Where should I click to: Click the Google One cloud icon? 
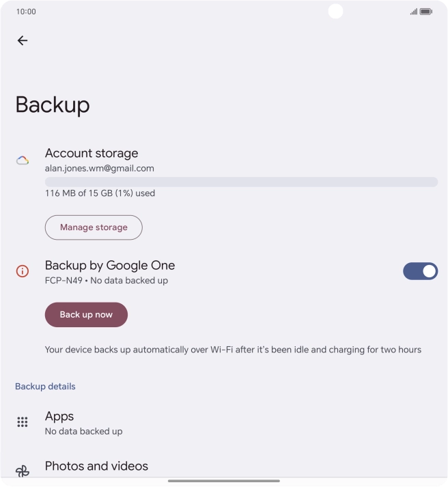pos(23,161)
